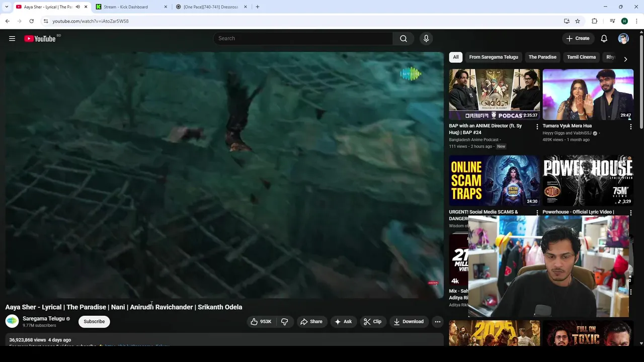Select the All filter chip
Viewport: 644px width, 362px height.
point(456,57)
